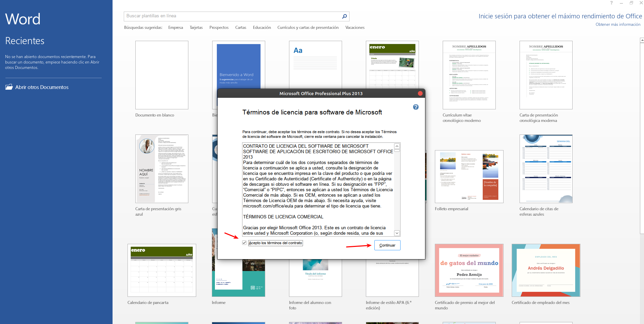Click the folder icon beside Abrir otros Documentos
Image resolution: width=644 pixels, height=324 pixels.
(x=9, y=87)
